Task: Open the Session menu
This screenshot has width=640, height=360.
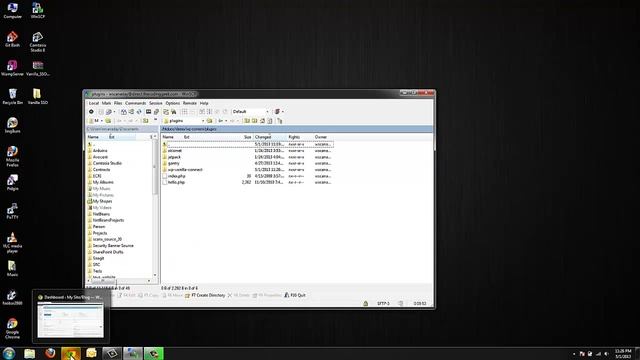Action: pos(156,103)
